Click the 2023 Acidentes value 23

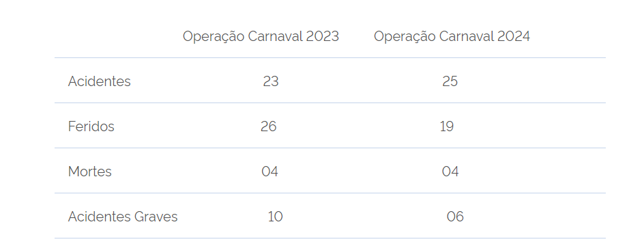tap(271, 81)
